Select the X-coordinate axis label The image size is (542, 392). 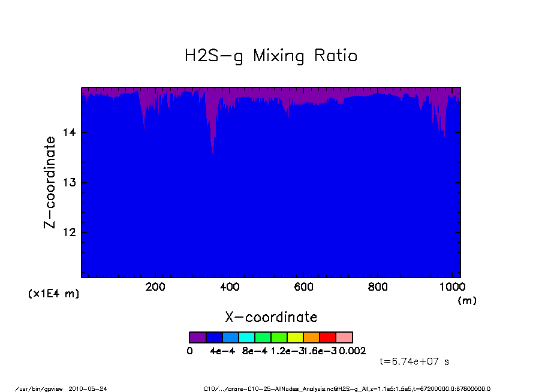tap(270, 317)
